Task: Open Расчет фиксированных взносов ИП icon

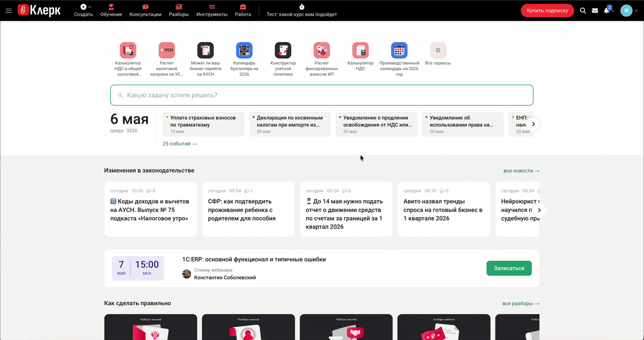Action: click(321, 50)
